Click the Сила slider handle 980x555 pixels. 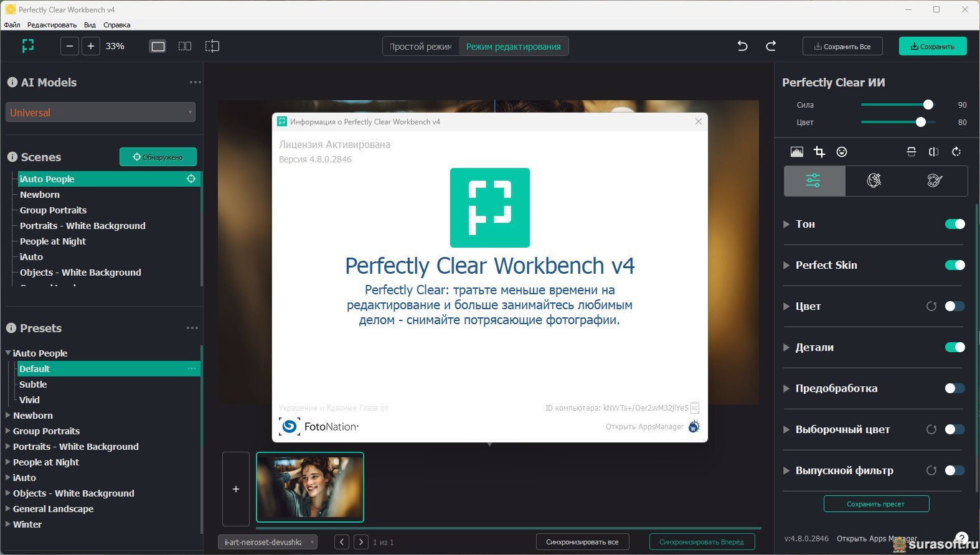[x=928, y=105]
